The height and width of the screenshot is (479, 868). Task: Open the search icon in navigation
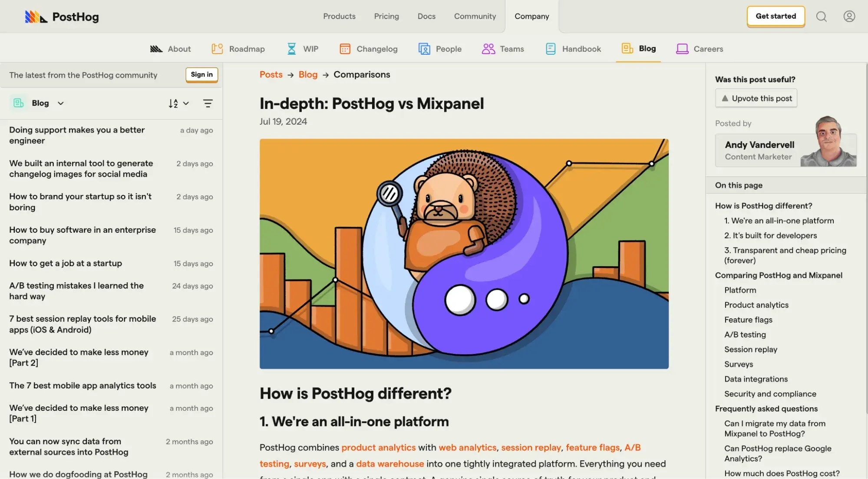[822, 16]
